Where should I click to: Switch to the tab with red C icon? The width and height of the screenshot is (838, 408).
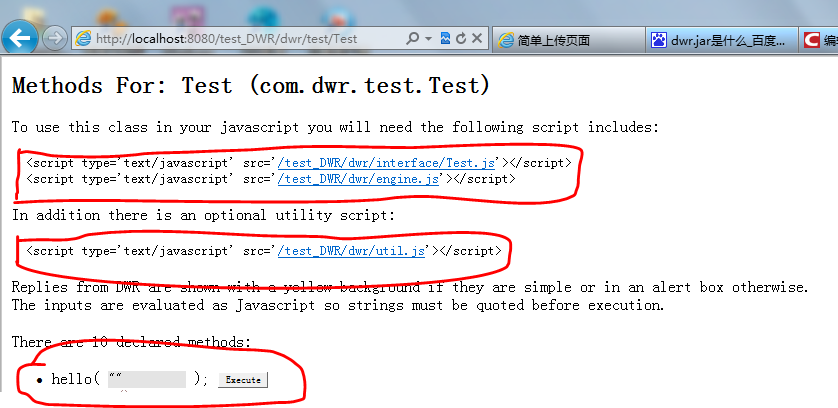pos(819,40)
